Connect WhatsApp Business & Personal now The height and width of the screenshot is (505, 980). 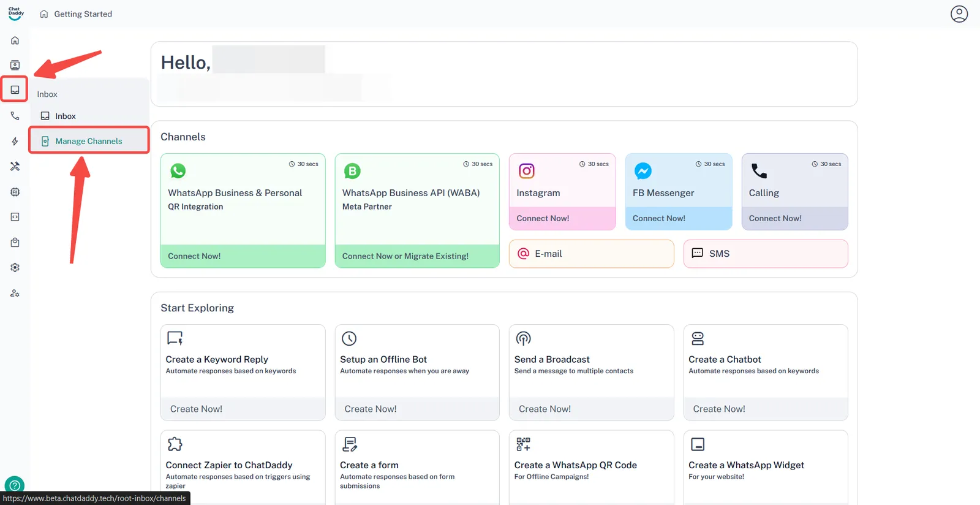(243, 256)
